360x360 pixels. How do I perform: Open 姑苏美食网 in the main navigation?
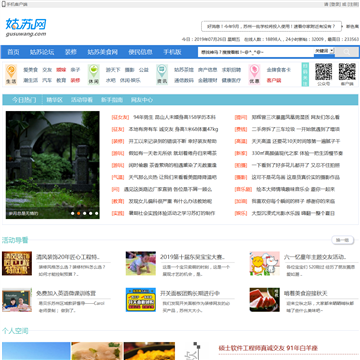[x=103, y=52]
